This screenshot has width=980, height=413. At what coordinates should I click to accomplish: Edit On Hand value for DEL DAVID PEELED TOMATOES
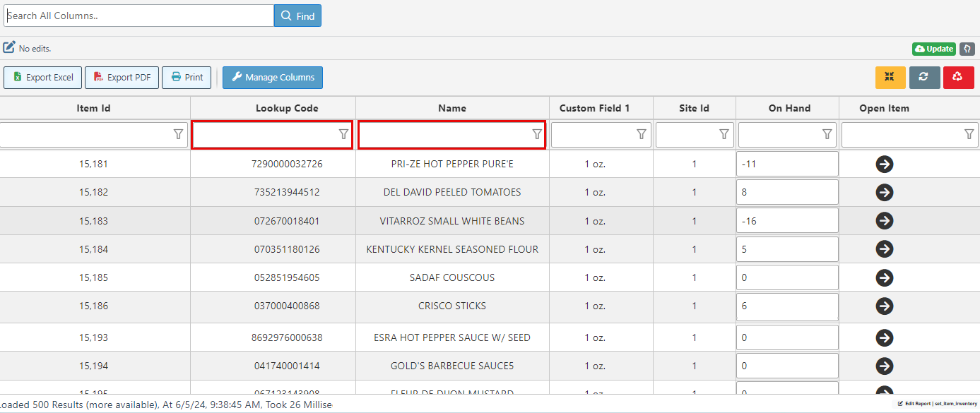786,192
